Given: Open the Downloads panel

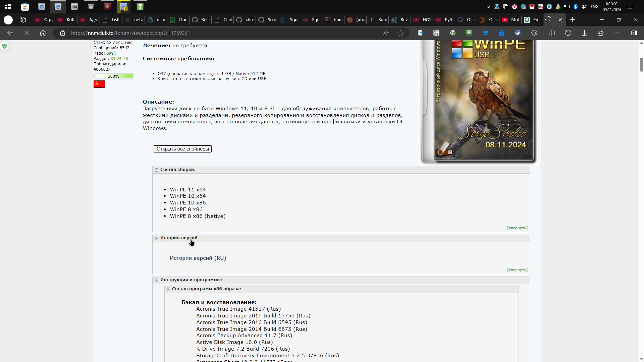Looking at the screenshot, I should pyautogui.click(x=584, y=33).
